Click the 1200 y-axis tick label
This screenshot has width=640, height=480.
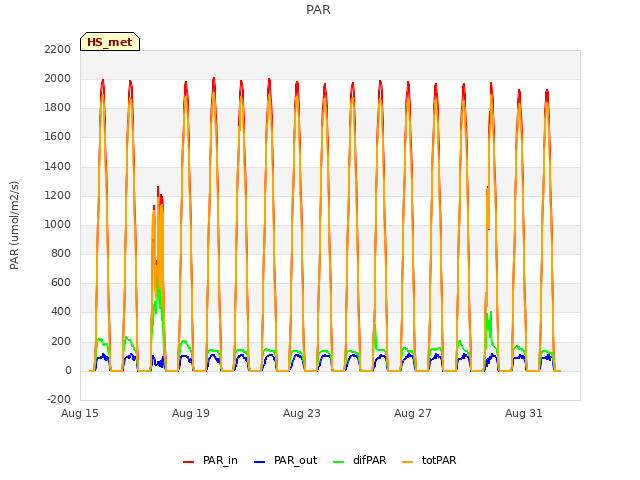pyautogui.click(x=58, y=196)
